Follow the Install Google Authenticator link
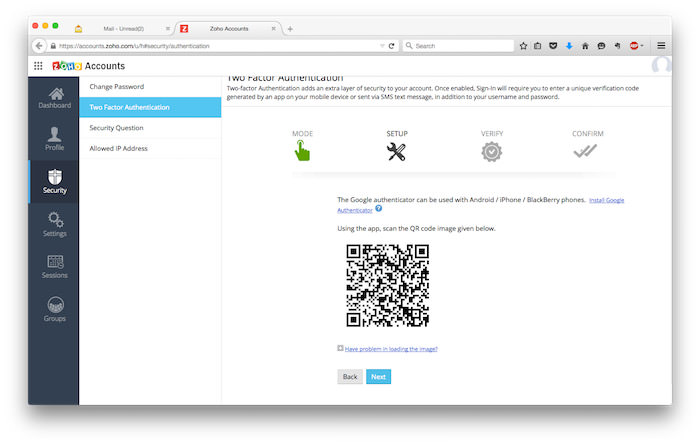Image resolution: width=700 pixels, height=445 pixels. pos(606,200)
